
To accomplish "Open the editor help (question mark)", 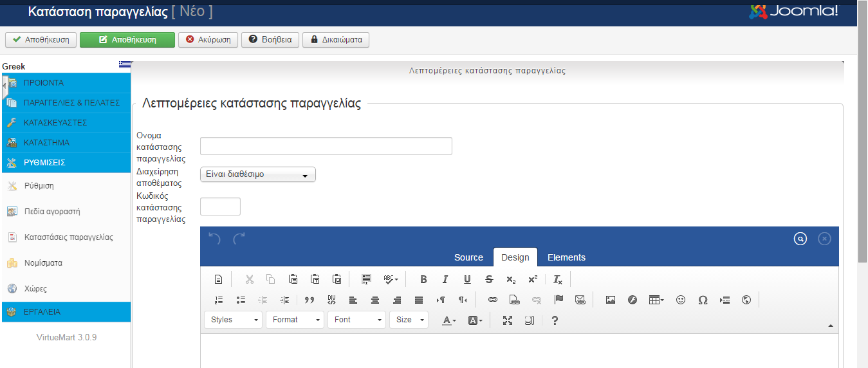I will point(555,320).
